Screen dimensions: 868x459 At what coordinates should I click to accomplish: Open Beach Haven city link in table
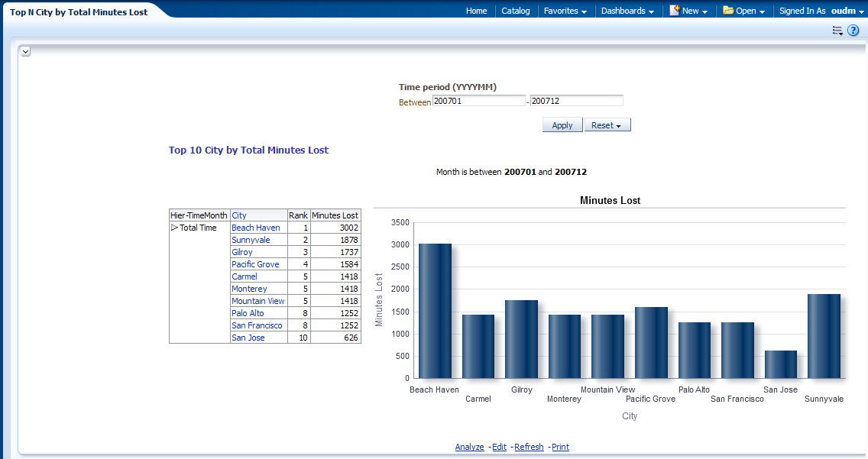tap(256, 228)
